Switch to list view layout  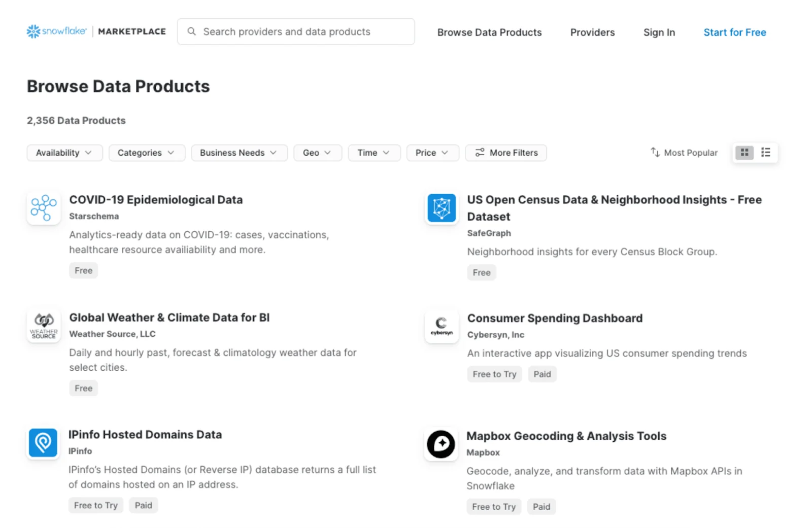coord(766,152)
